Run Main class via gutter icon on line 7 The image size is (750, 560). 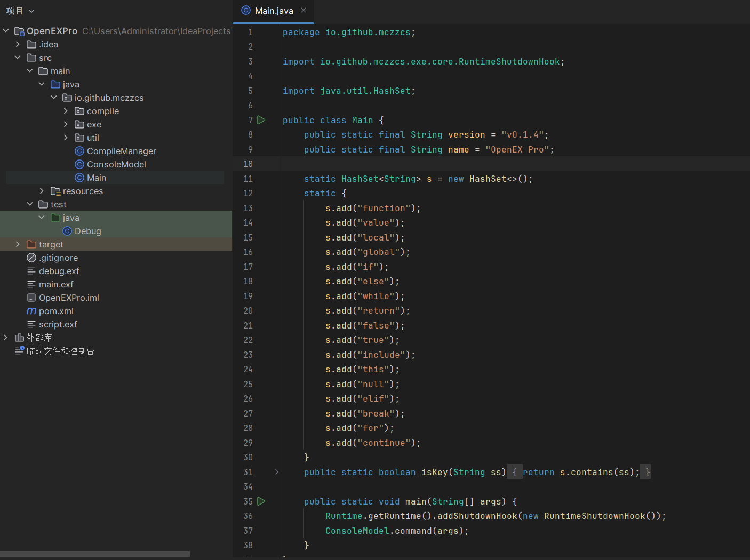point(261,120)
